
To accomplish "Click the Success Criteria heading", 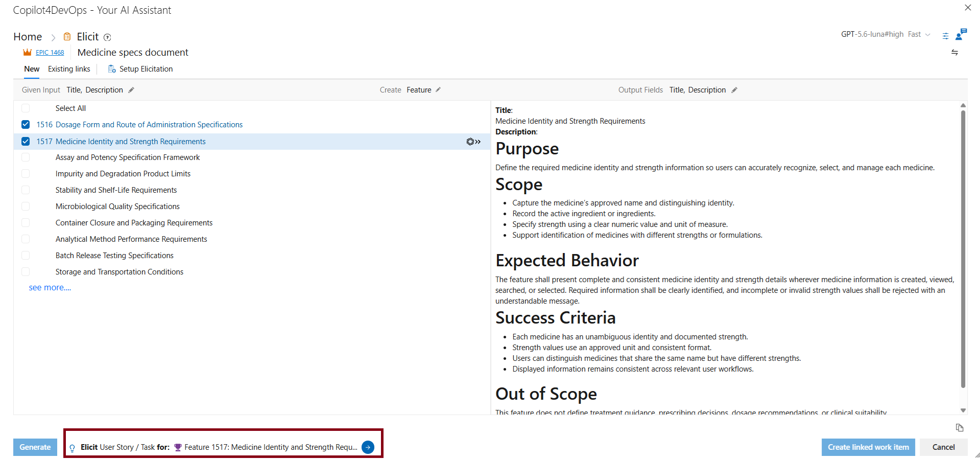I will 556,318.
